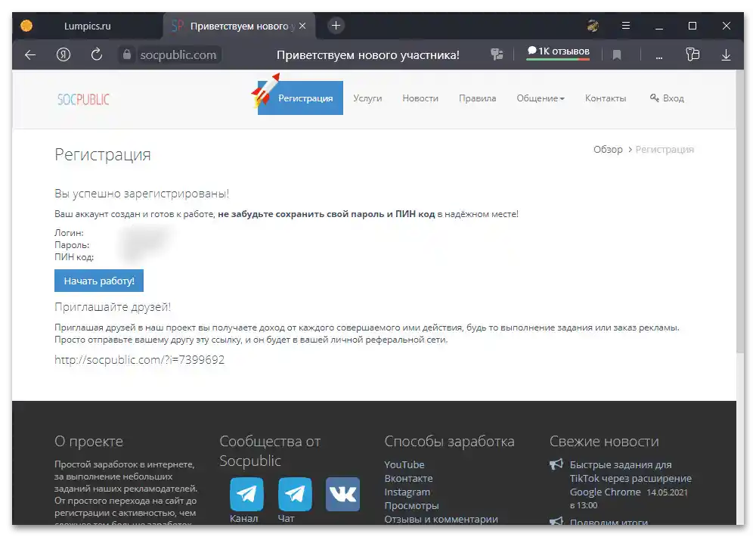Click the Вход login link

click(x=668, y=98)
